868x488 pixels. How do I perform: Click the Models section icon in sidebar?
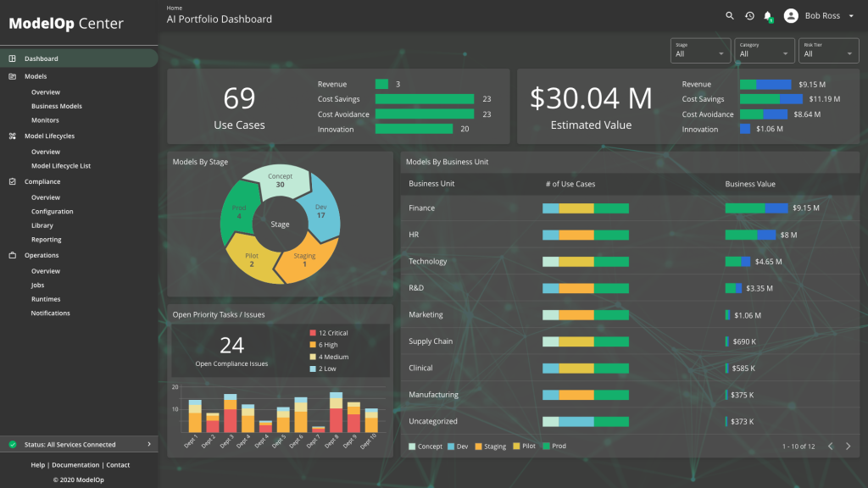tap(13, 76)
